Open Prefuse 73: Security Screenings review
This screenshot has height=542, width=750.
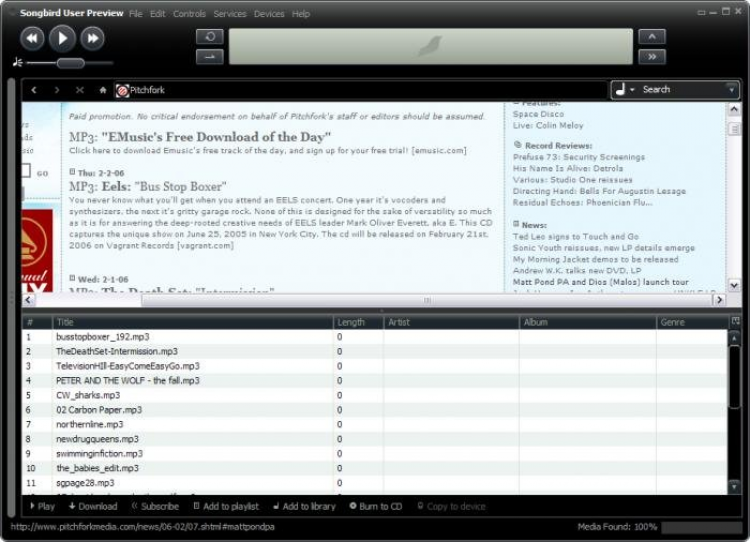579,157
